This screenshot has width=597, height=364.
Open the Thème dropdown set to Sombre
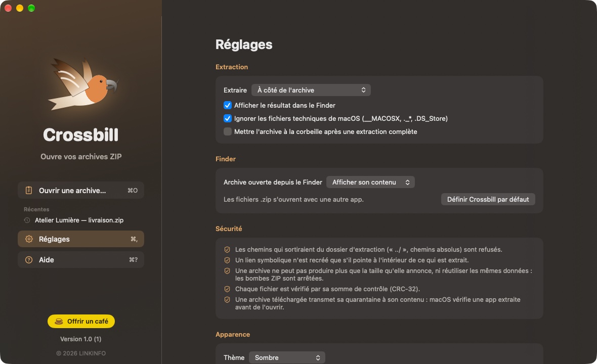pyautogui.click(x=287, y=357)
